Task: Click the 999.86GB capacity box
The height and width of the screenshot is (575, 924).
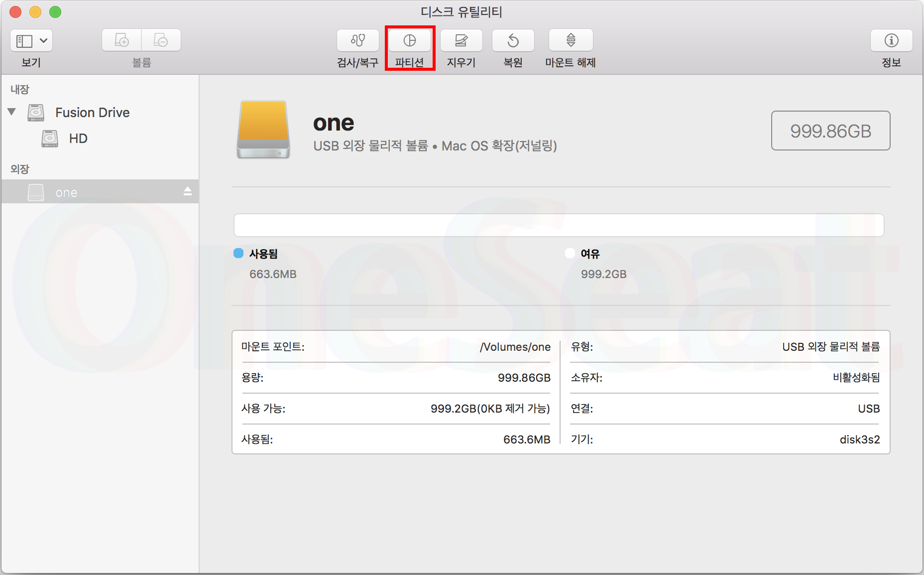Action: [830, 131]
